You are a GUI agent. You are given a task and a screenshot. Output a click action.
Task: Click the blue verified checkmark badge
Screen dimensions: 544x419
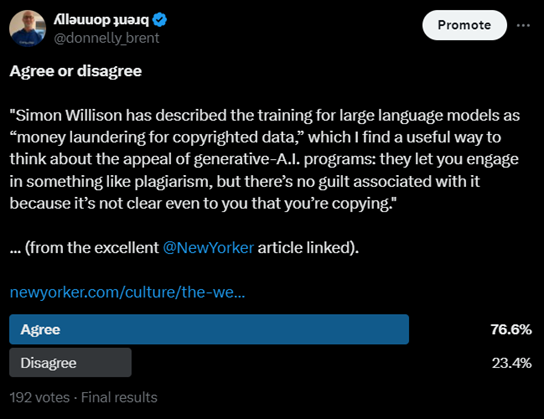160,20
